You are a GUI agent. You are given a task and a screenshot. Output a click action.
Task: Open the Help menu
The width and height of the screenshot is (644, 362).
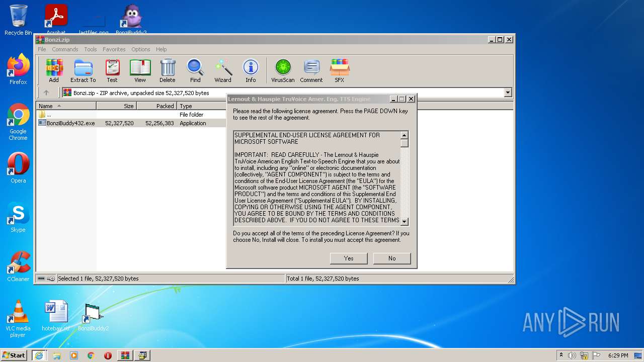pos(161,49)
